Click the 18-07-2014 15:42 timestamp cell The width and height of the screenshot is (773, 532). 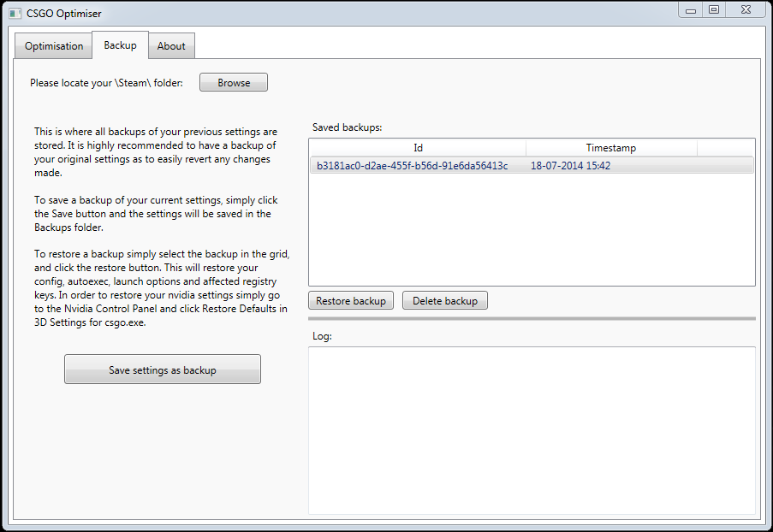point(570,166)
